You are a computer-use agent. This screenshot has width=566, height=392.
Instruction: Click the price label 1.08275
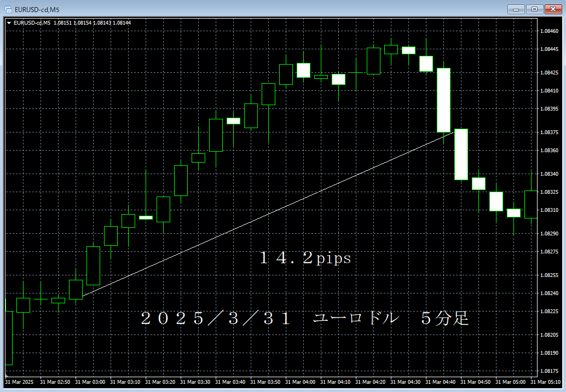(549, 252)
